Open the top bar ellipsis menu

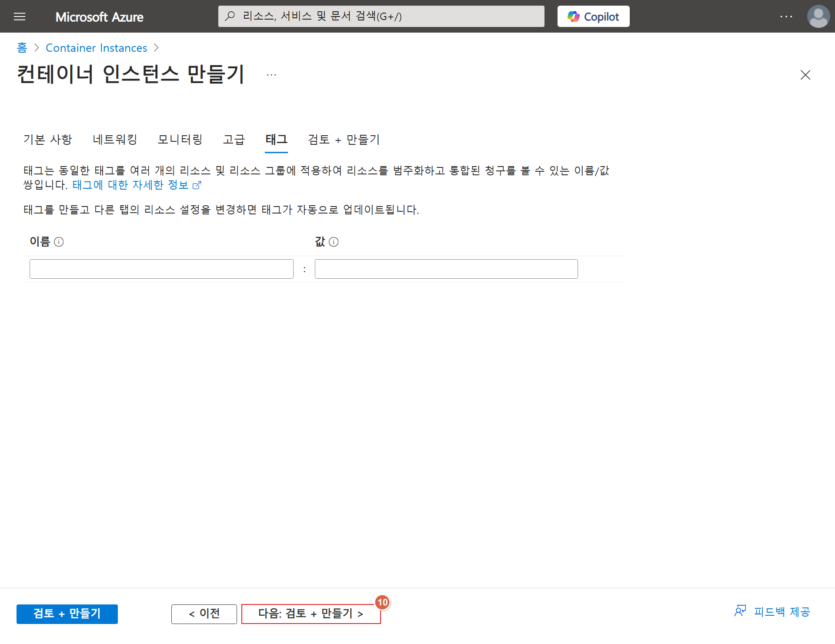pos(786,17)
